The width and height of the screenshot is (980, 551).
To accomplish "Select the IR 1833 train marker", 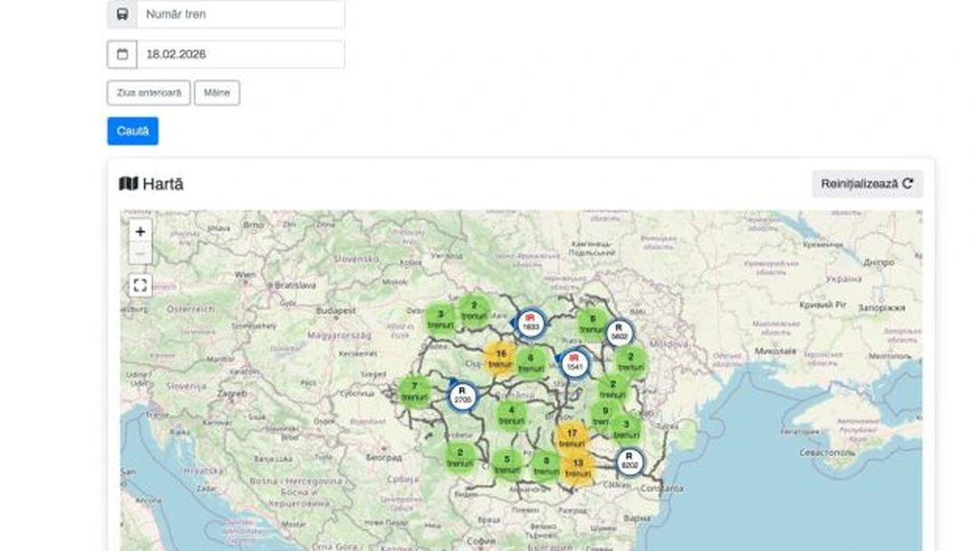I will [x=529, y=323].
